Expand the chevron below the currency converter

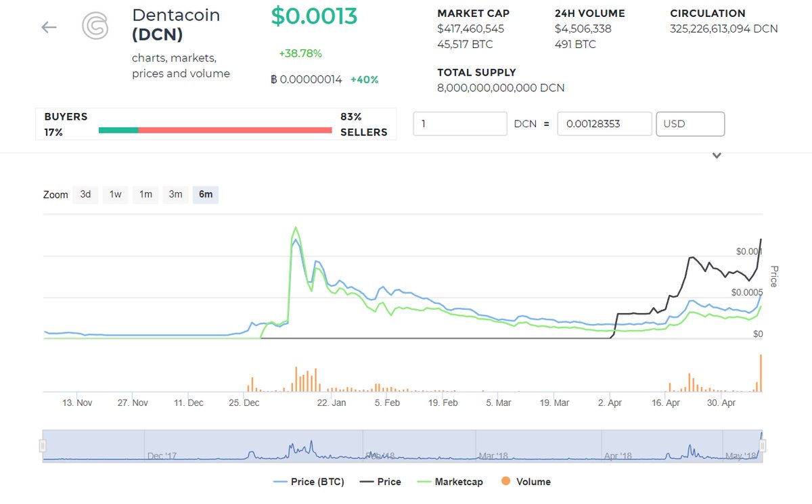(x=717, y=156)
